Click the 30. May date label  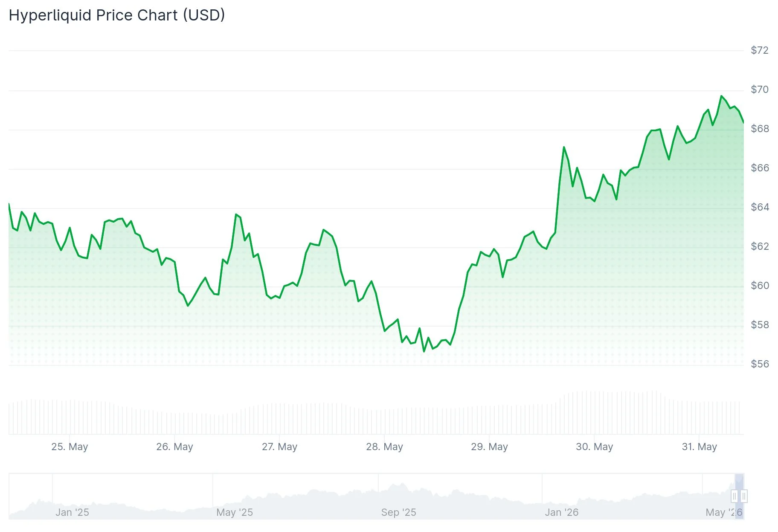pyautogui.click(x=594, y=447)
